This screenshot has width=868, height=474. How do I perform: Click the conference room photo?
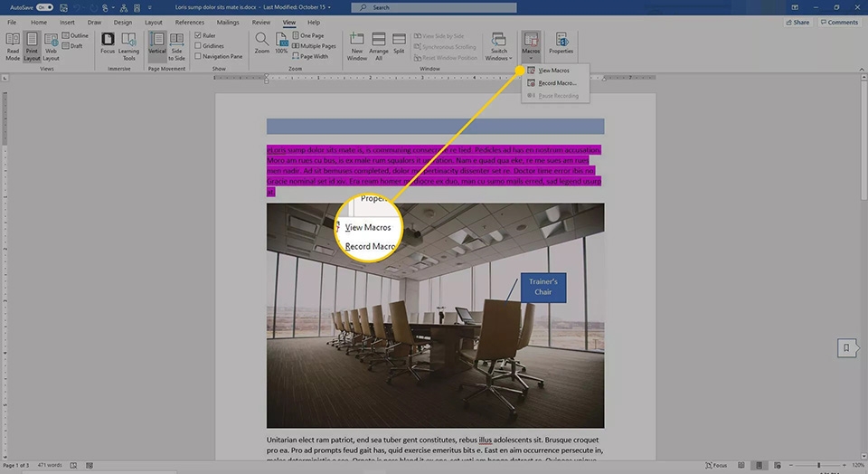point(435,316)
